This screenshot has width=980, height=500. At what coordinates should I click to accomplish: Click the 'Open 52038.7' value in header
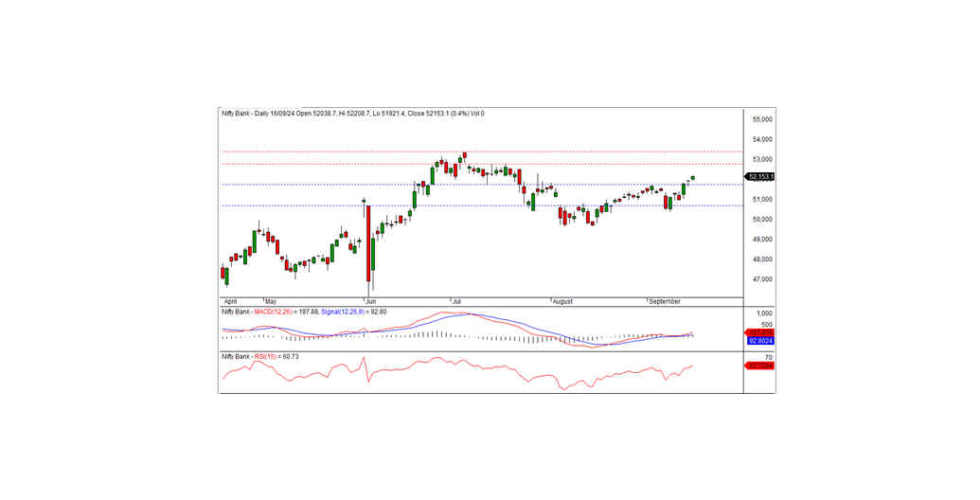coord(315,114)
